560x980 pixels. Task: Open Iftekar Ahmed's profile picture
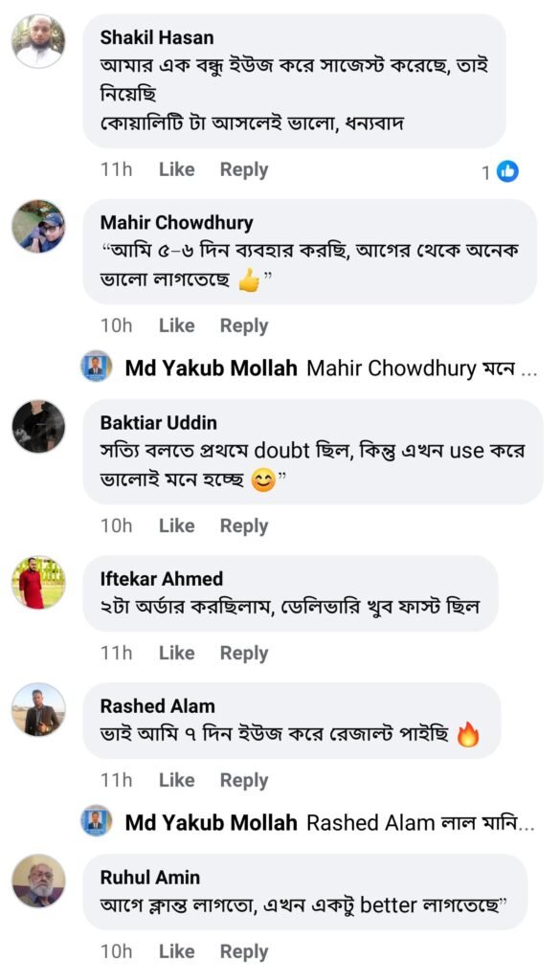click(38, 583)
